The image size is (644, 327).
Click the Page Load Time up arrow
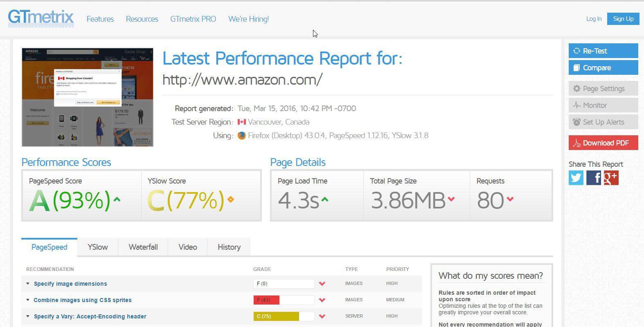click(324, 199)
